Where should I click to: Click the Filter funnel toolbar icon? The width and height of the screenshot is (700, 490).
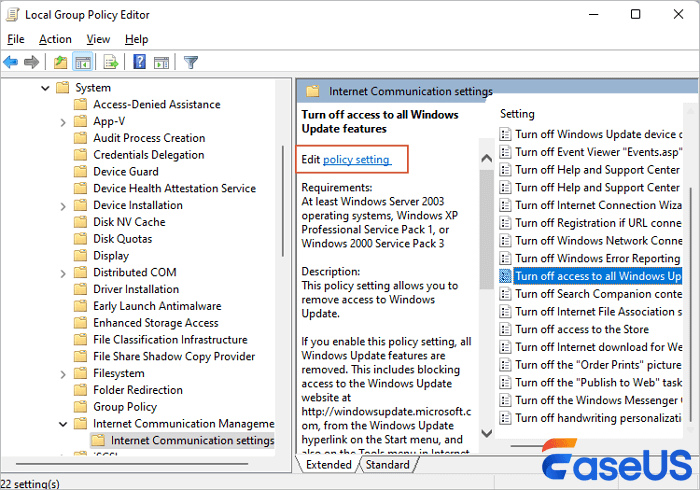190,62
